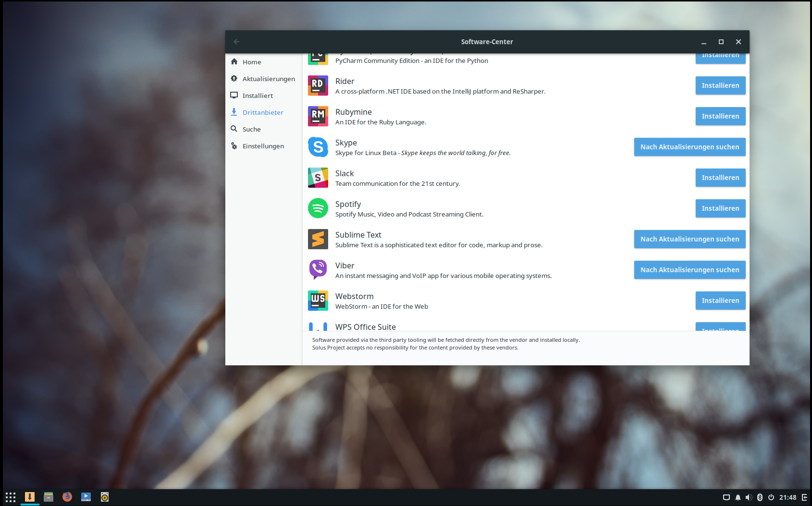
Task: Select the Slack app icon
Action: pos(318,178)
